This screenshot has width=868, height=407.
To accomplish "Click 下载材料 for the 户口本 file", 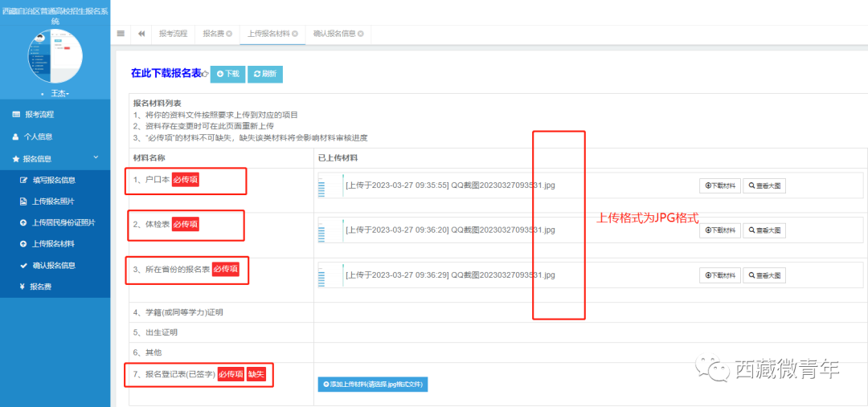I will 719,185.
